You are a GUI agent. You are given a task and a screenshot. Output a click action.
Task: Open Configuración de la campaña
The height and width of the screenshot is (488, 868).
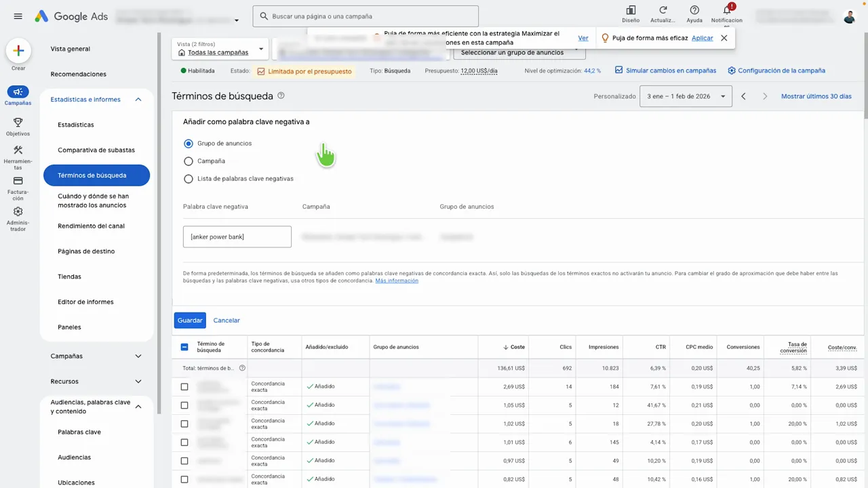(776, 70)
